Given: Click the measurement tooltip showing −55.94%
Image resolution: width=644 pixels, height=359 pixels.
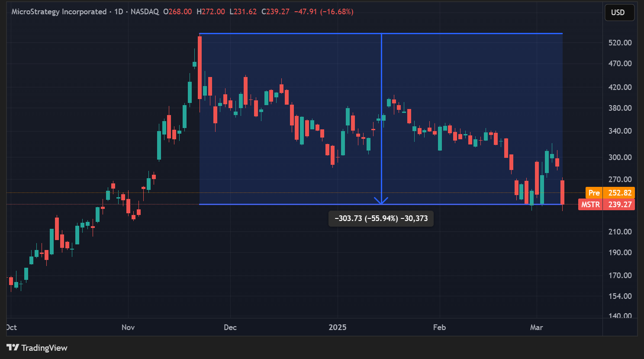Looking at the screenshot, I should point(381,218).
